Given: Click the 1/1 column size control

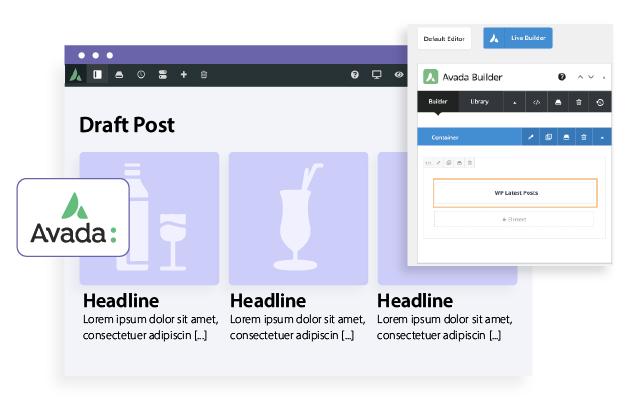Looking at the screenshot, I should click(x=428, y=163).
